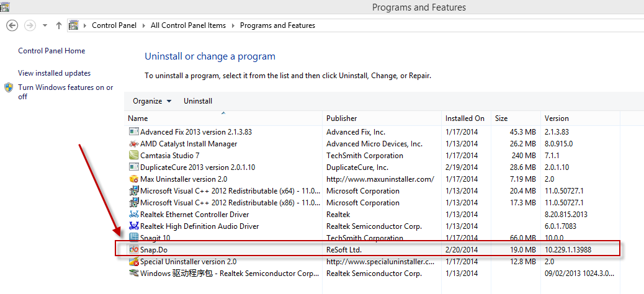644x294 pixels.
Task: Open Turn Windows features on or off
Action: [x=66, y=92]
